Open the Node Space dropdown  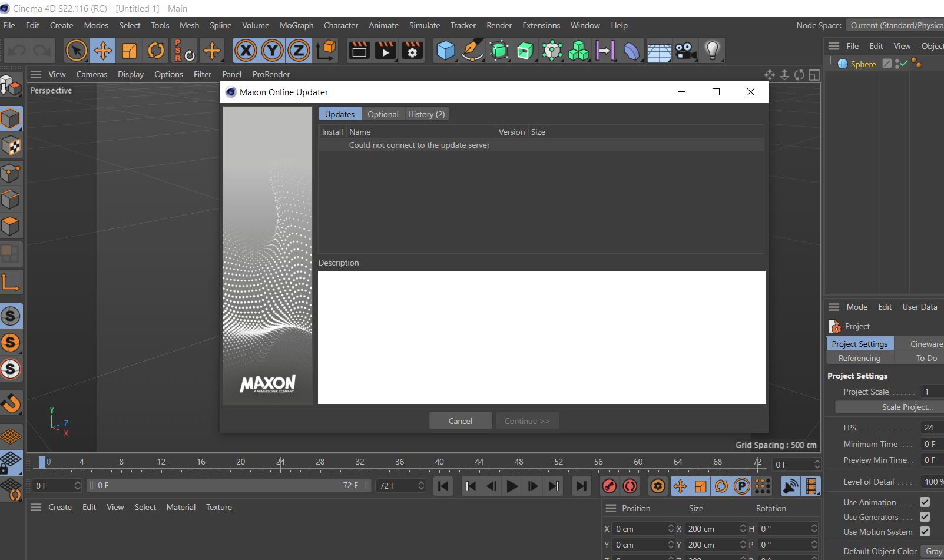[x=895, y=25]
